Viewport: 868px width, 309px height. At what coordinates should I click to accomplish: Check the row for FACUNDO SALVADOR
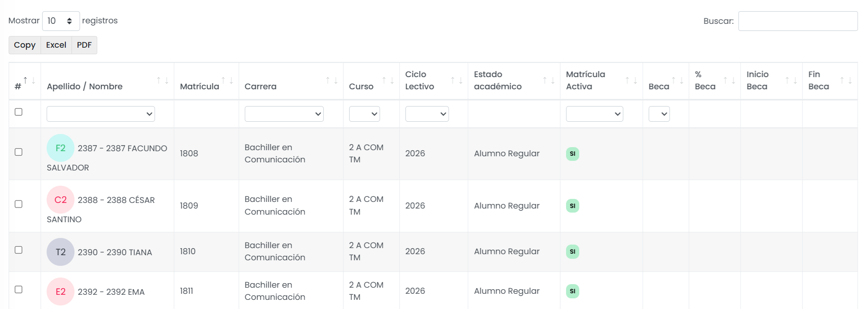coord(19,152)
